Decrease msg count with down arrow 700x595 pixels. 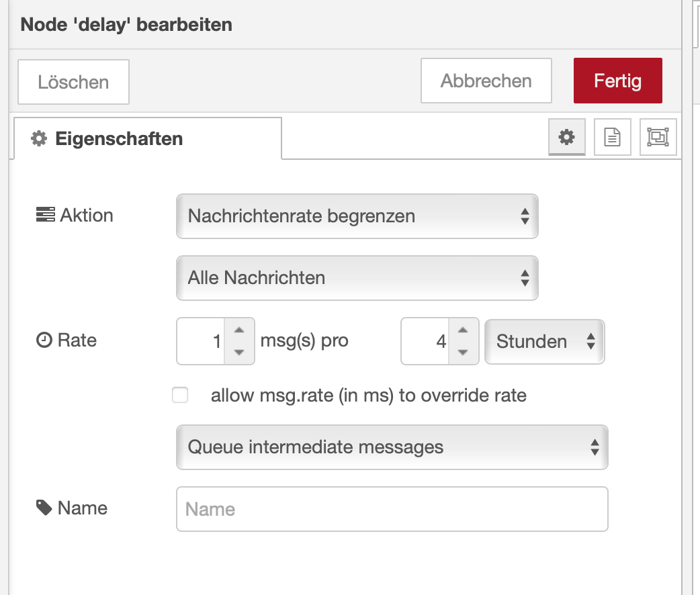tap(238, 352)
